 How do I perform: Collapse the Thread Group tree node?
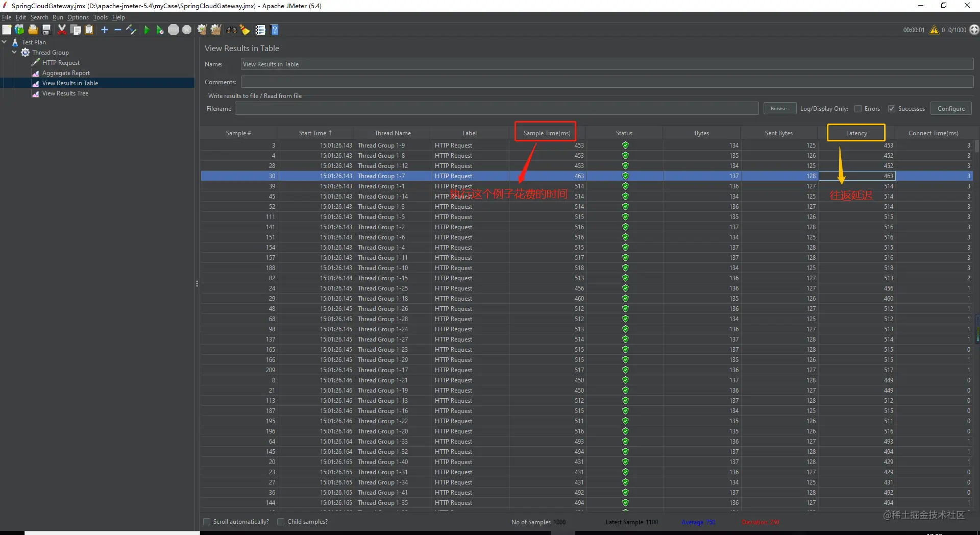14,53
